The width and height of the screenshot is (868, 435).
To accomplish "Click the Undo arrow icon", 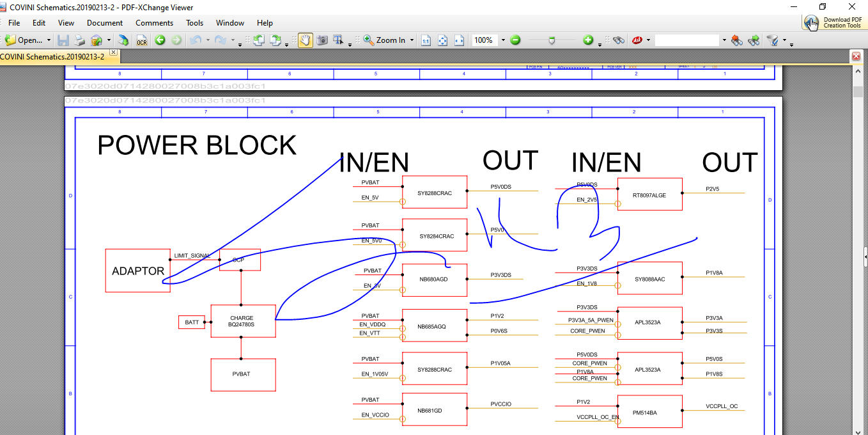I will point(195,40).
